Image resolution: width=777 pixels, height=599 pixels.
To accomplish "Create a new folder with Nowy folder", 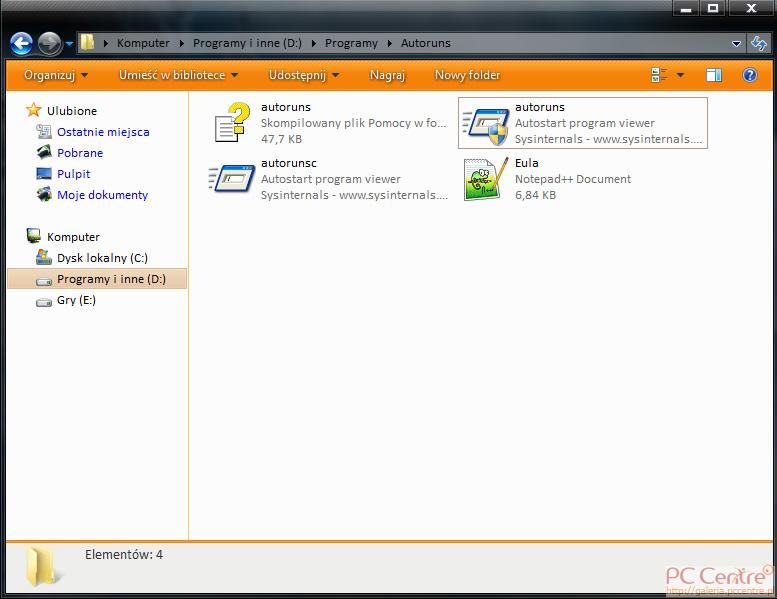I will pyautogui.click(x=467, y=75).
